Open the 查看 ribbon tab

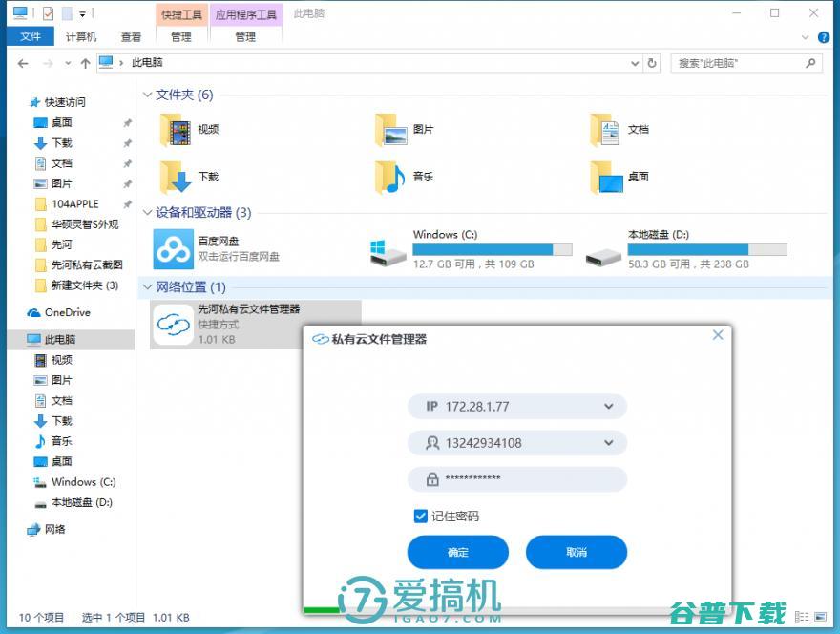[131, 37]
